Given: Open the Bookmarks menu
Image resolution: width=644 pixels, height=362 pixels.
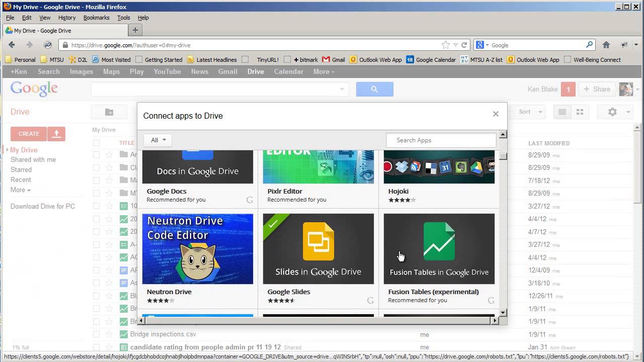Looking at the screenshot, I should 96,18.
